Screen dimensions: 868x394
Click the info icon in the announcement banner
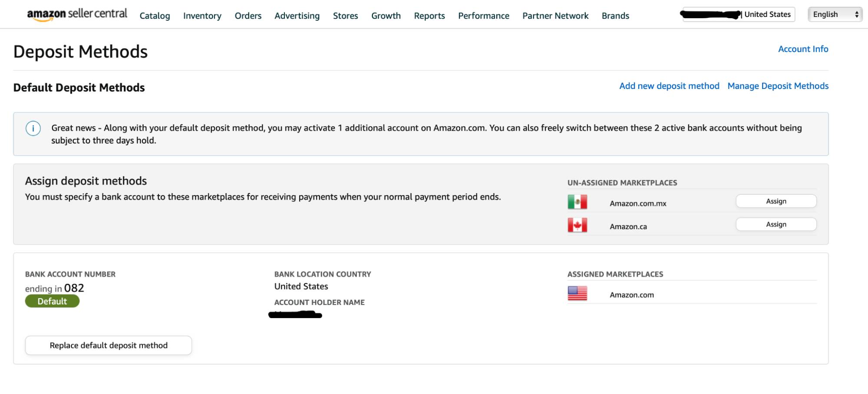pos(33,128)
